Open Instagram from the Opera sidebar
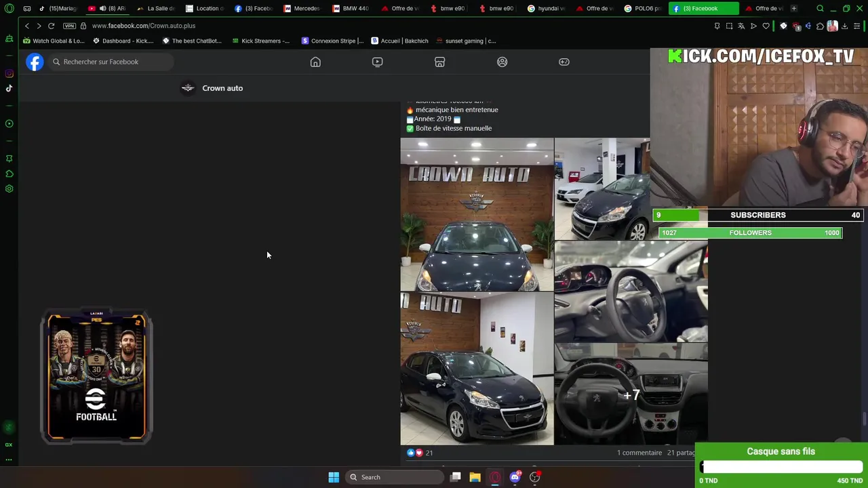Viewport: 868px width, 488px height. (9, 73)
